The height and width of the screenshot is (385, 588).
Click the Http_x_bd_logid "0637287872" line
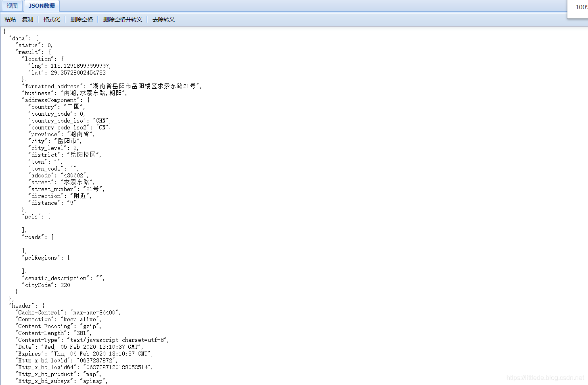[67, 361]
